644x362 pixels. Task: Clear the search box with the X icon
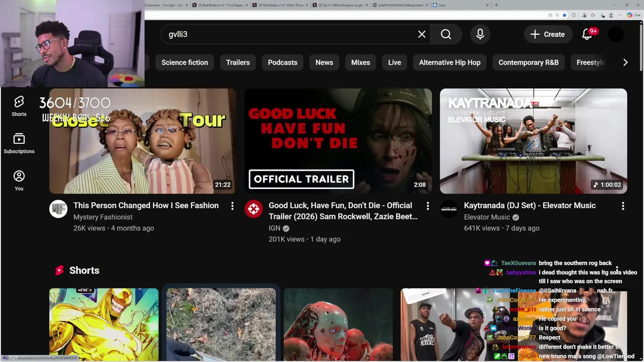[x=422, y=34]
